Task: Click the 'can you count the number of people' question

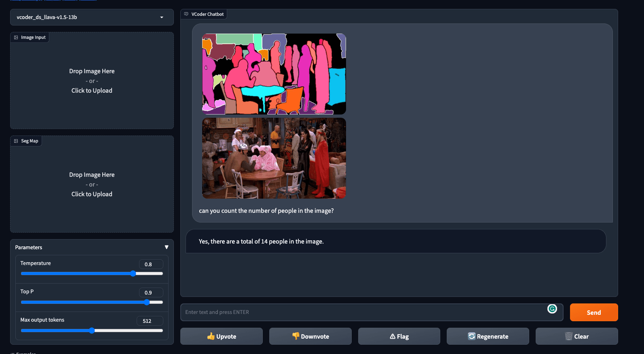Action: click(266, 211)
